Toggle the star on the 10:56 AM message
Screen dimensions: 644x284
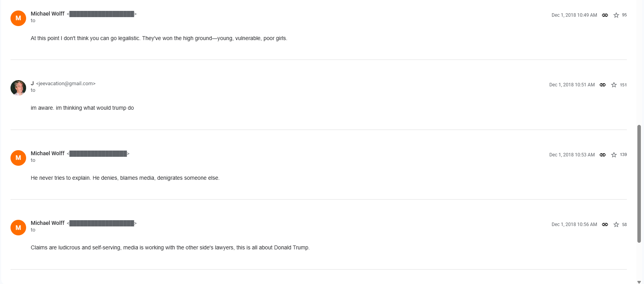tap(616, 224)
